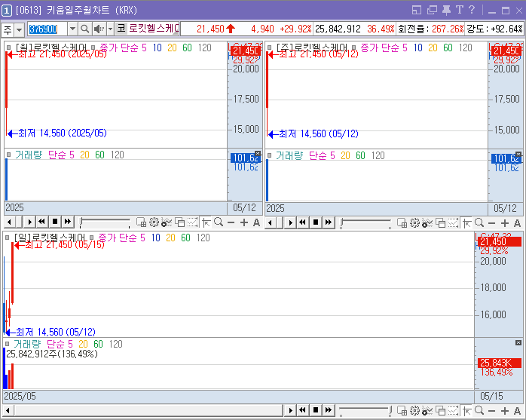
Task: Select crosshair cursor tool in monthly chart toolbar
Action: 206,222
